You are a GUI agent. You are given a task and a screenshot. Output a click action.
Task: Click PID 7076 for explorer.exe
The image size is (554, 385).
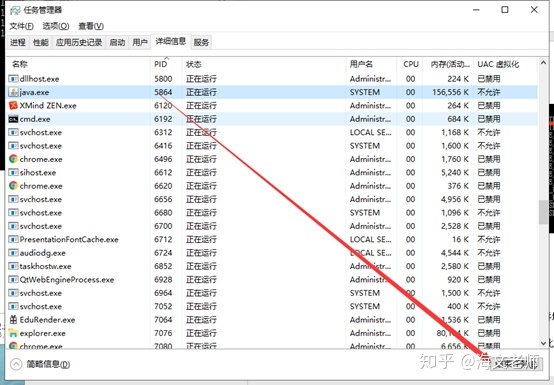pyautogui.click(x=163, y=333)
